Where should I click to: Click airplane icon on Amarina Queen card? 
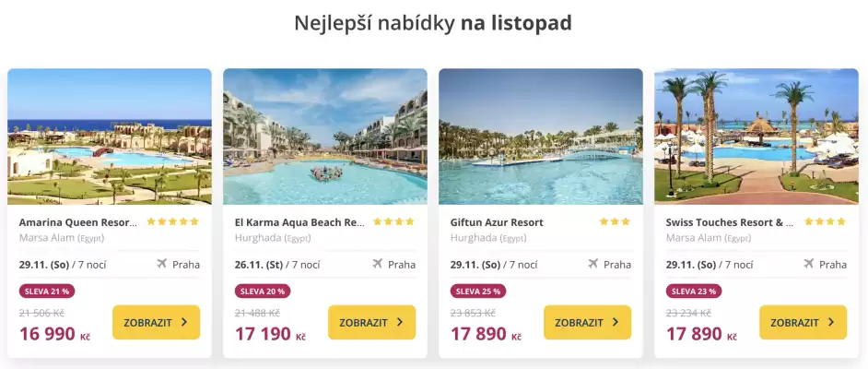click(x=162, y=264)
